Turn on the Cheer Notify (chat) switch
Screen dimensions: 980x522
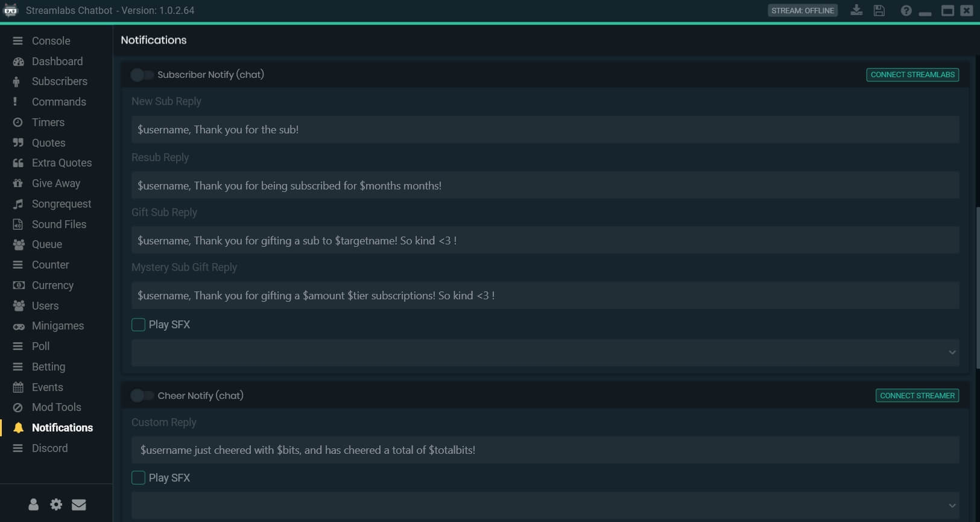(142, 396)
